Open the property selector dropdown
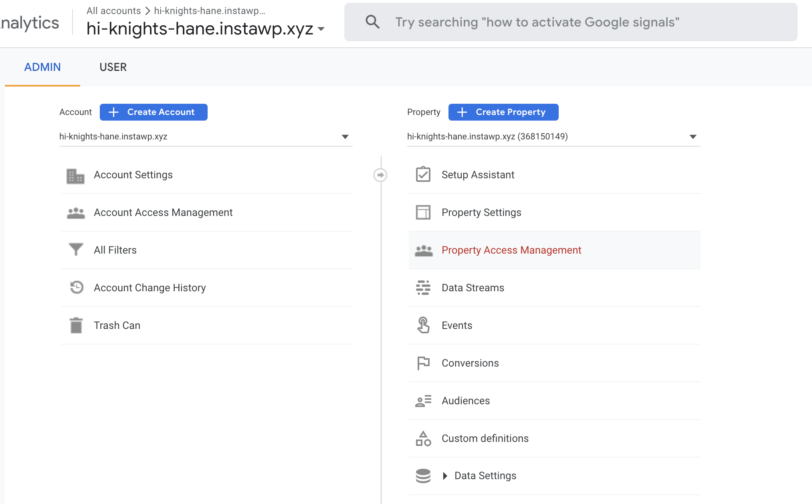Viewport: 812px width, 504px height. [x=693, y=137]
